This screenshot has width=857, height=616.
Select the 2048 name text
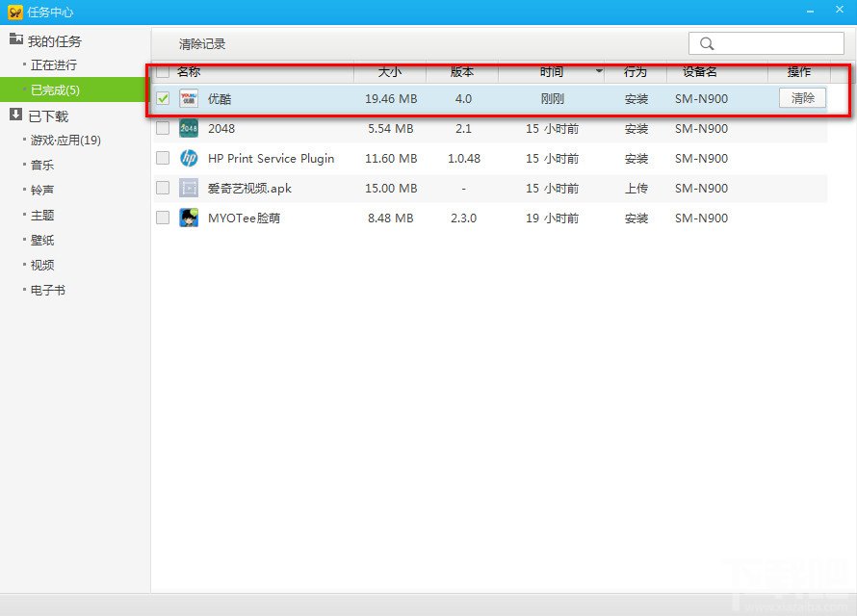[x=221, y=129]
